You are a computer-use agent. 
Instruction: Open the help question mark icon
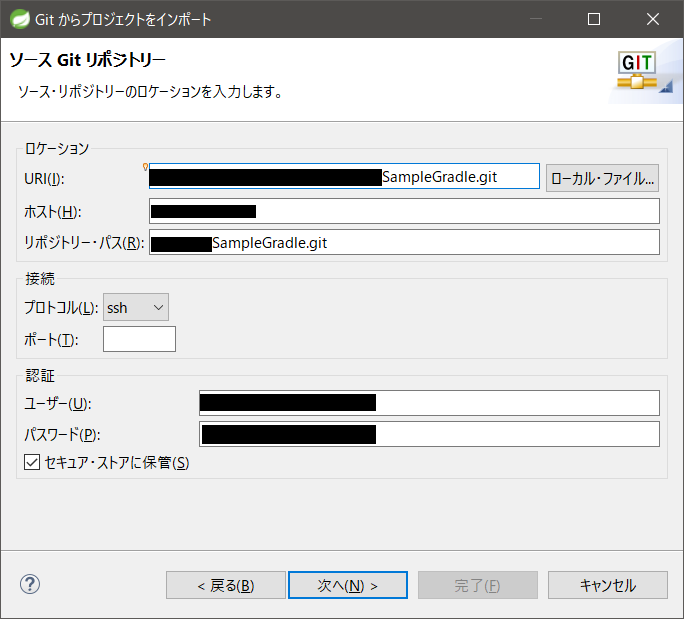(x=30, y=584)
